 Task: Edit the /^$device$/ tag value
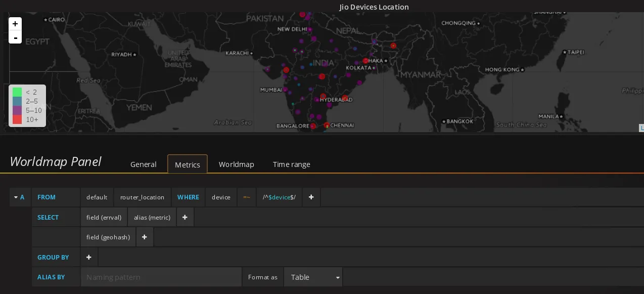(279, 197)
